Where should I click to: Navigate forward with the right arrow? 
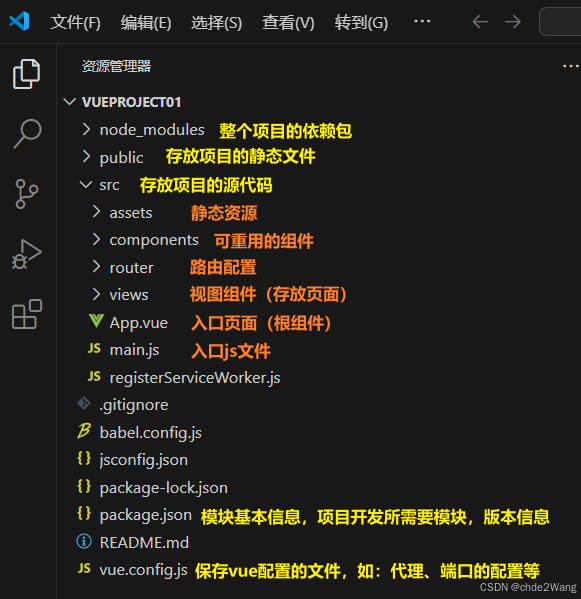click(x=513, y=21)
